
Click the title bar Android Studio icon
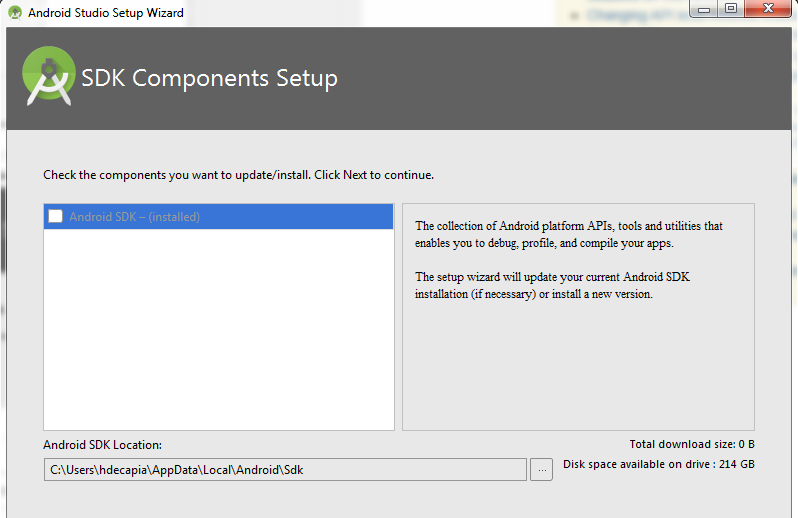coord(15,13)
